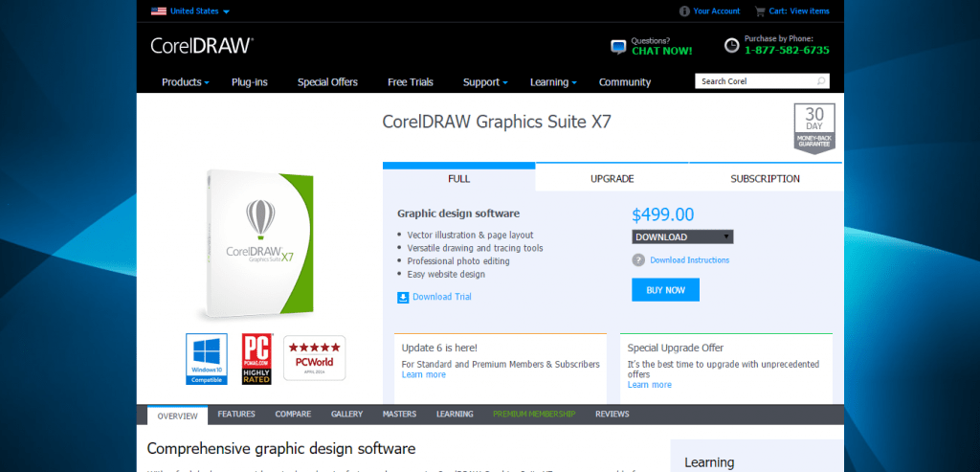The width and height of the screenshot is (980, 472).
Task: Switch to the COMPARE tab
Action: click(x=293, y=414)
